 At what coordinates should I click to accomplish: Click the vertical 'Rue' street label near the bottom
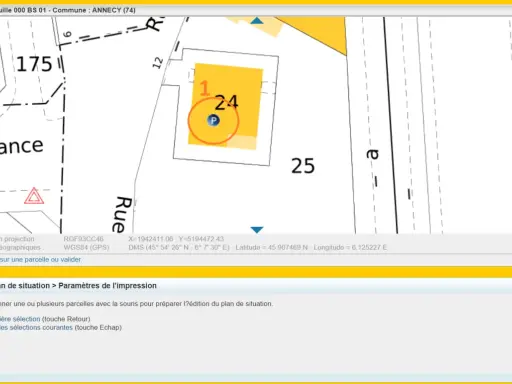click(122, 214)
